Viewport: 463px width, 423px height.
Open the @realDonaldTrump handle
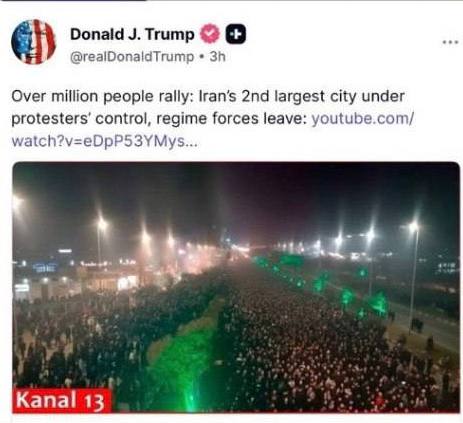[x=132, y=57]
